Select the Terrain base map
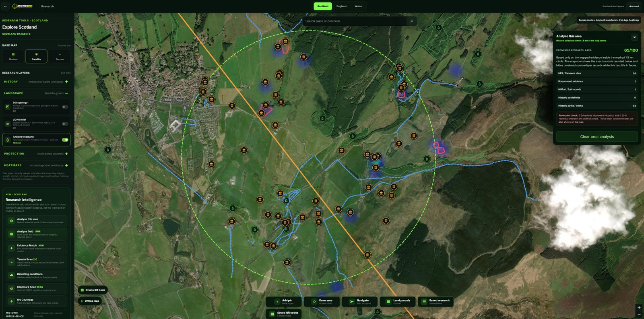Viewport: 644px width, 319px height. coord(60,56)
